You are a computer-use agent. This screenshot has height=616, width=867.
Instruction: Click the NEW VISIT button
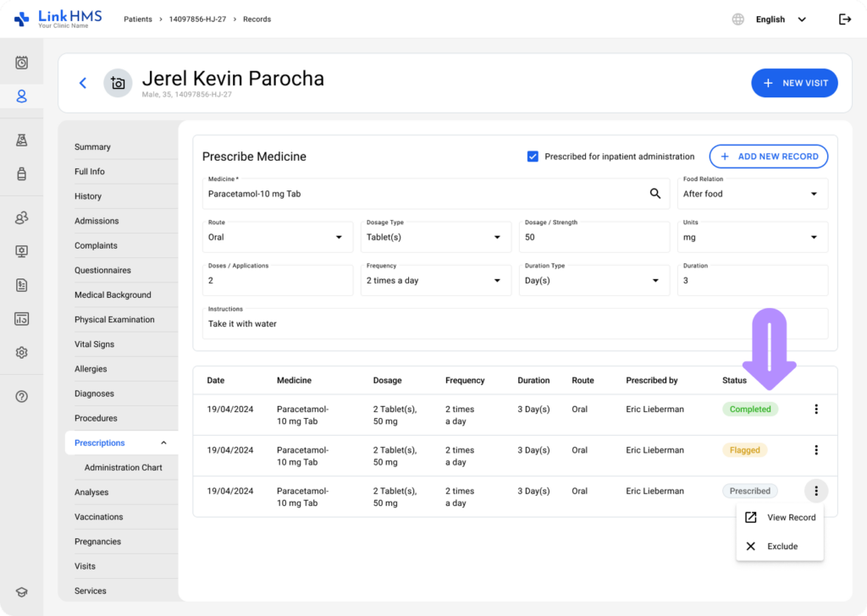(x=794, y=83)
